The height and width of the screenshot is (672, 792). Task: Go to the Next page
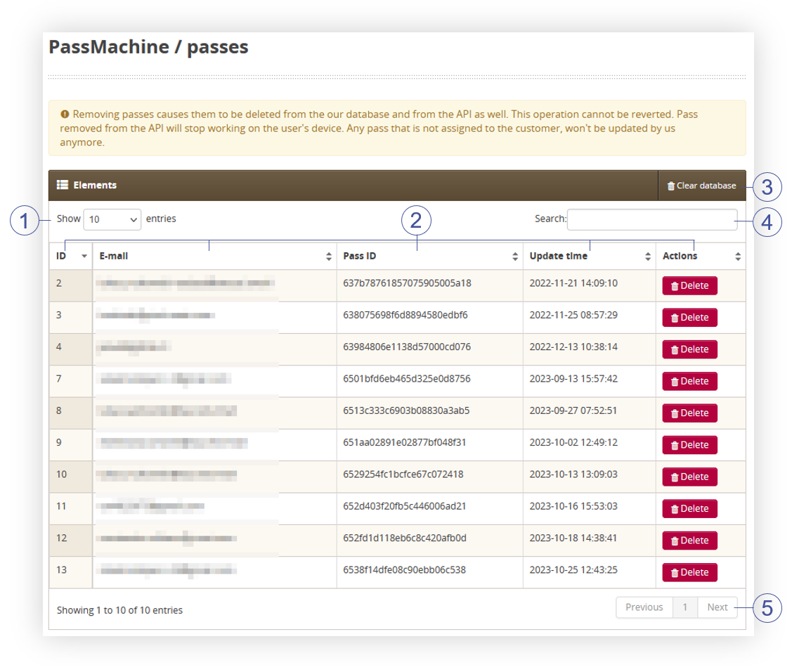(718, 607)
